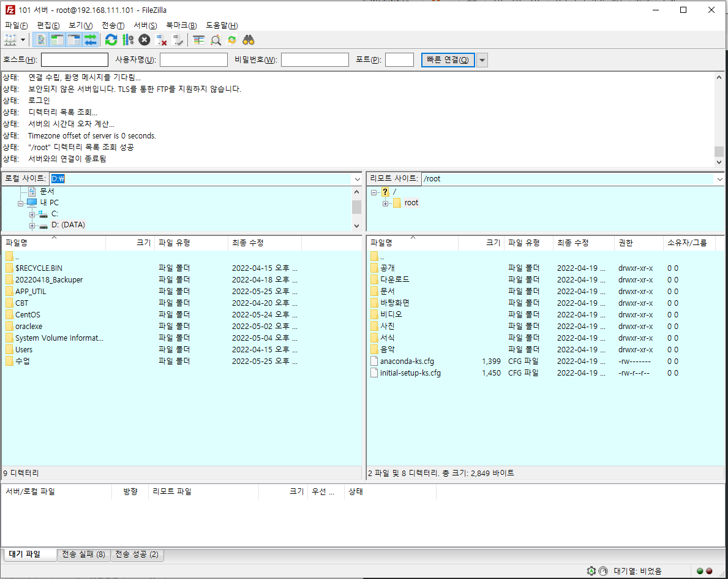Focus the 비밀번호 input field
Viewport: 728px width, 579px height.
315,60
